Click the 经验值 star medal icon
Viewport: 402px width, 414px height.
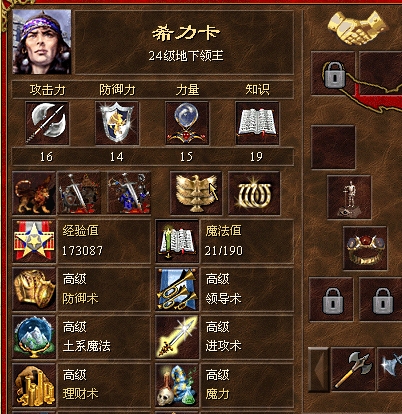click(x=34, y=241)
